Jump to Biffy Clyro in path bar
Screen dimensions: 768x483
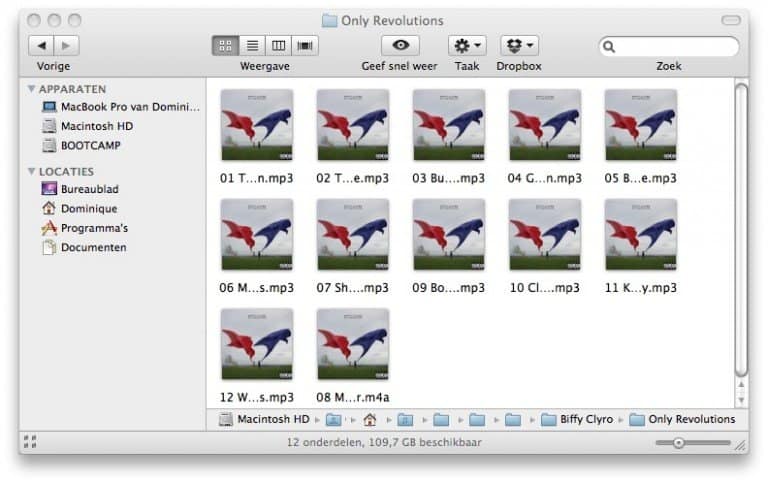click(577, 419)
